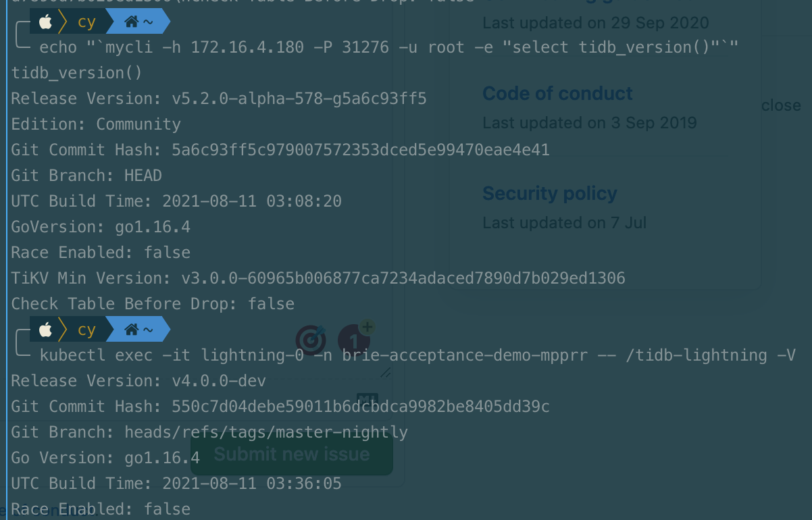Click the Markdown "M↓" icon above the hash
Image resolution: width=812 pixels, height=520 pixels.
pyautogui.click(x=367, y=398)
